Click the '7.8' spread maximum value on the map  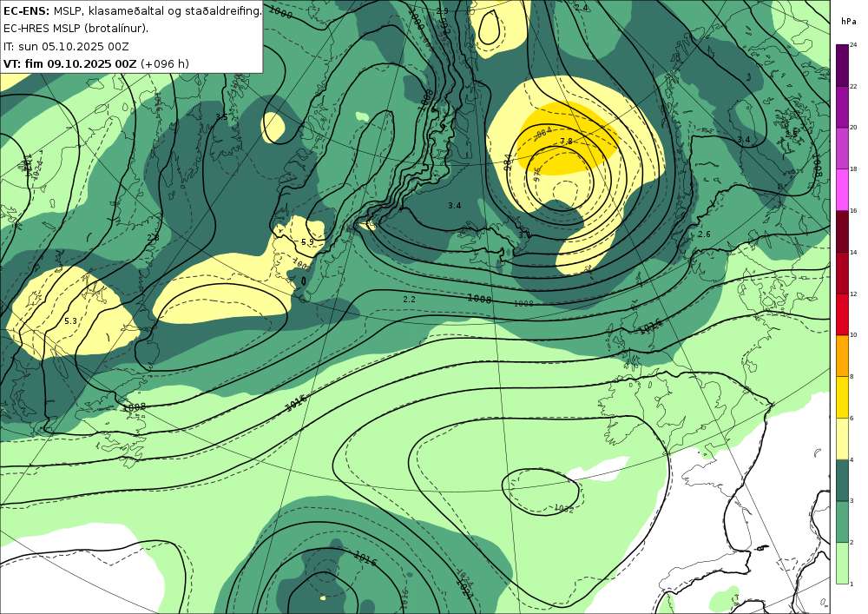pyautogui.click(x=566, y=142)
